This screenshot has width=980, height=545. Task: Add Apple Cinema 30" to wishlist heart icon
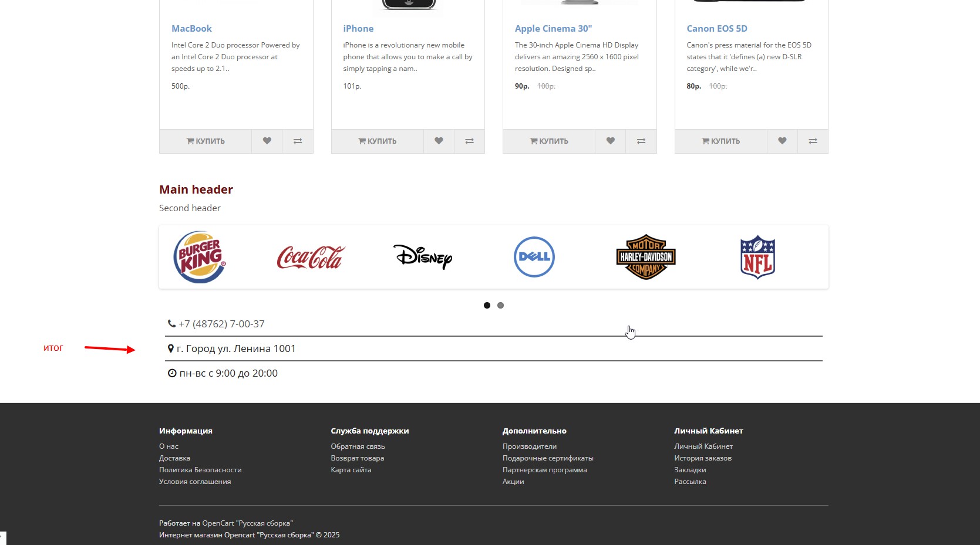[x=611, y=141]
